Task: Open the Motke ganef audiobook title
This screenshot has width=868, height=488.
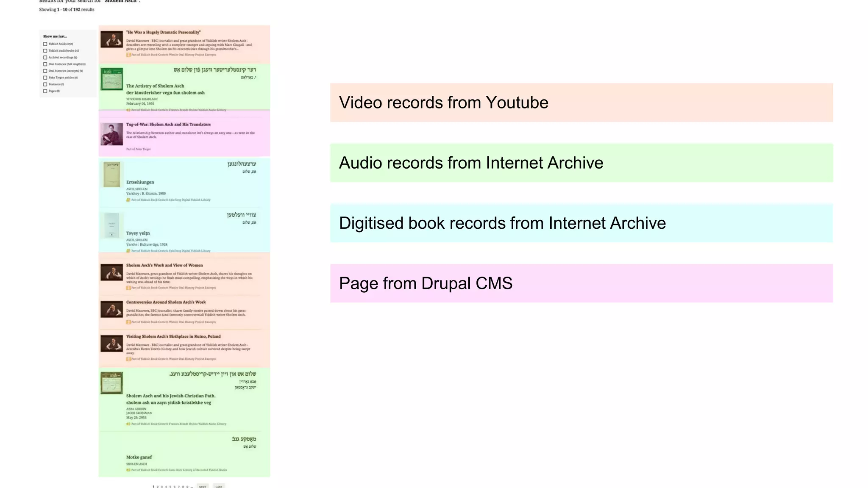Action: tap(139, 457)
